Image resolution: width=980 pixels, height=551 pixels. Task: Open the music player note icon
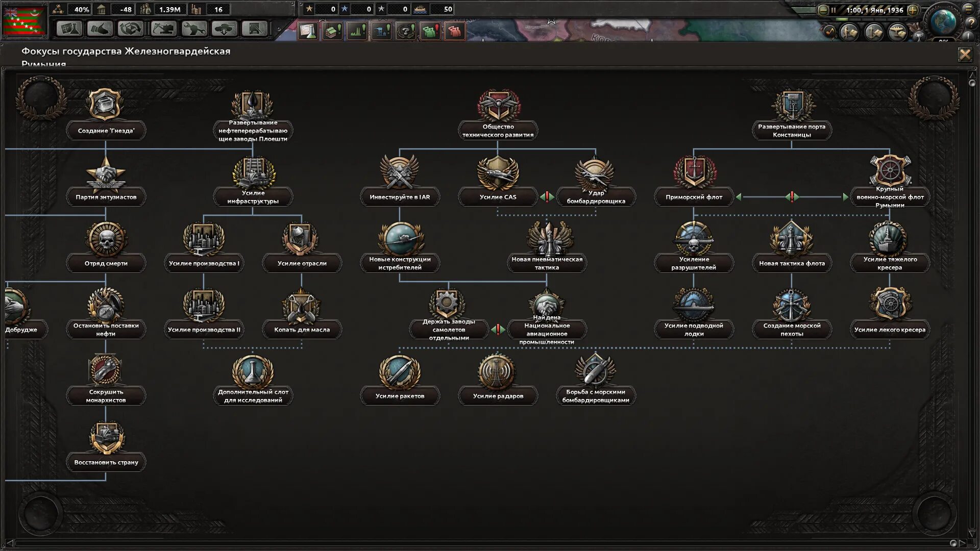830,32
